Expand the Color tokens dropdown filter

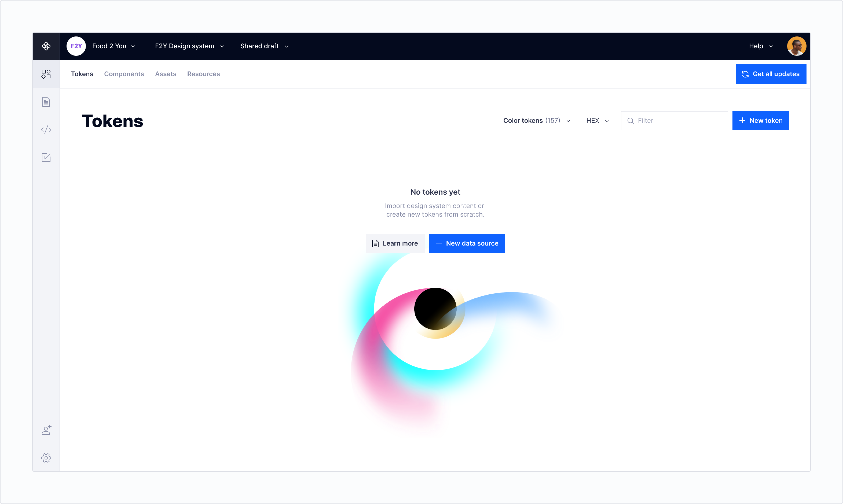click(x=536, y=120)
